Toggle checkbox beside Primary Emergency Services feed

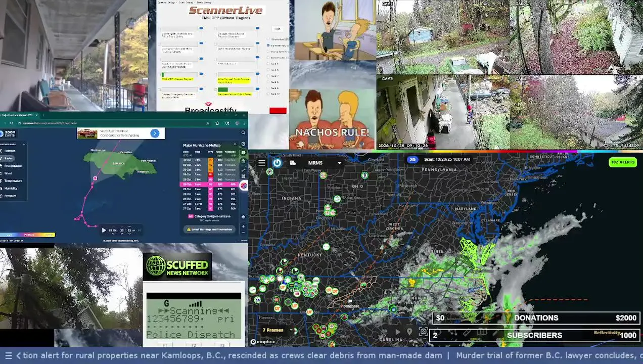click(x=159, y=89)
